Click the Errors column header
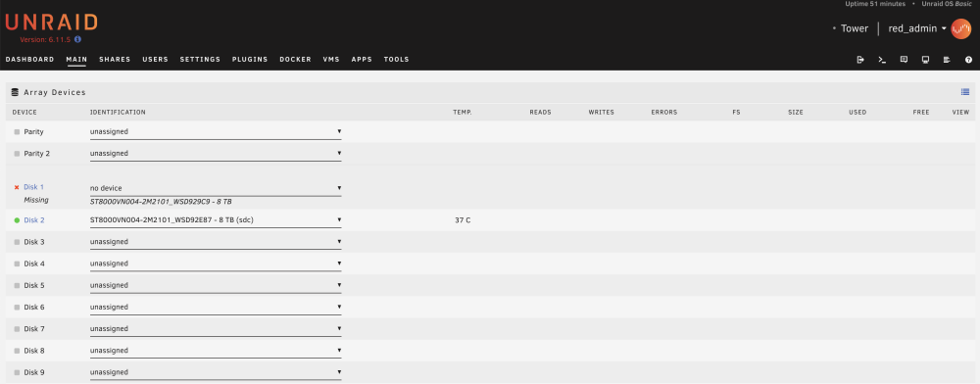The height and width of the screenshot is (384, 980). (664, 113)
